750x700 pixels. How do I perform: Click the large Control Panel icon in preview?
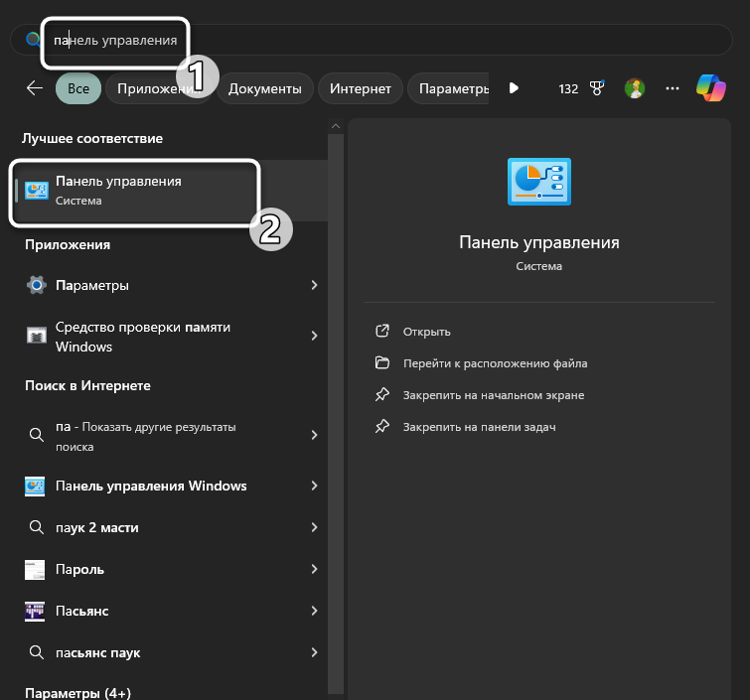point(539,182)
